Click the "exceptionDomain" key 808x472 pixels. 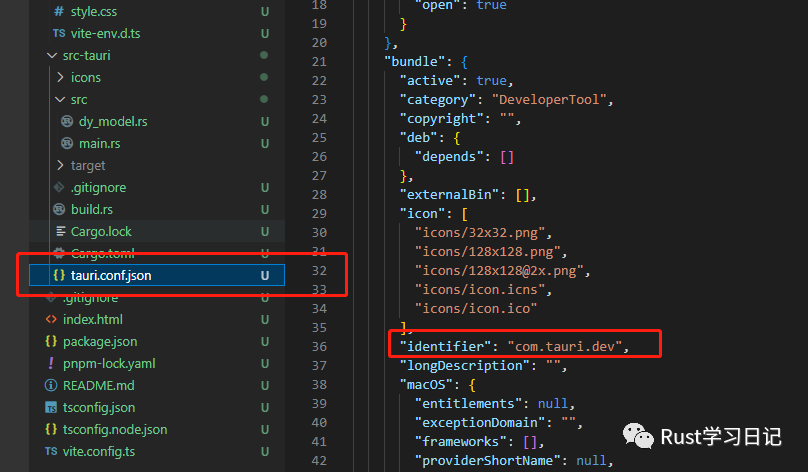tap(480, 423)
